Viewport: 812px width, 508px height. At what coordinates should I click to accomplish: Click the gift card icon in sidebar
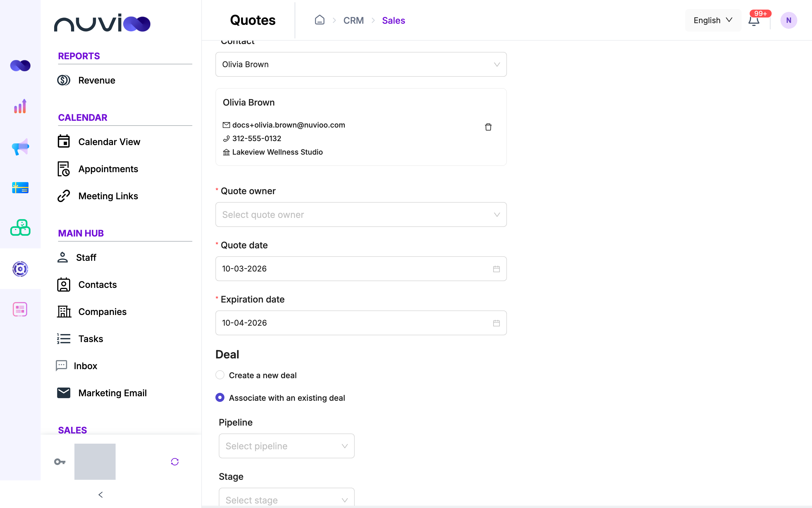pyautogui.click(x=20, y=187)
